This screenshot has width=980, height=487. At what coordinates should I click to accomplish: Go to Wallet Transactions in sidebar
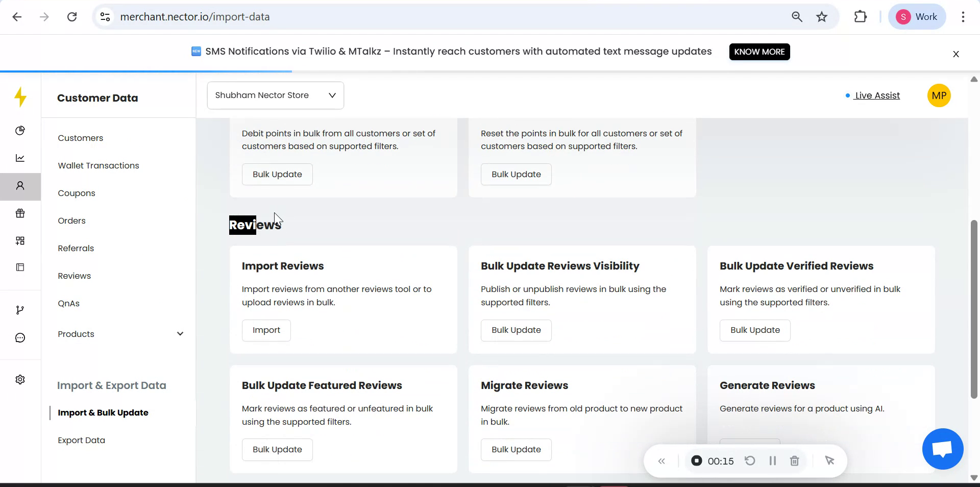99,165
